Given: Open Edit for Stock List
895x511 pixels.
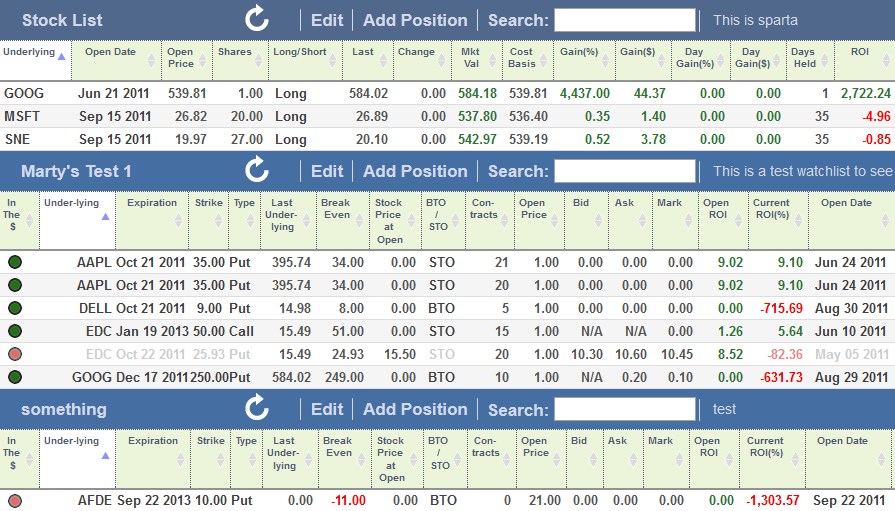Looking at the screenshot, I should (x=327, y=20).
